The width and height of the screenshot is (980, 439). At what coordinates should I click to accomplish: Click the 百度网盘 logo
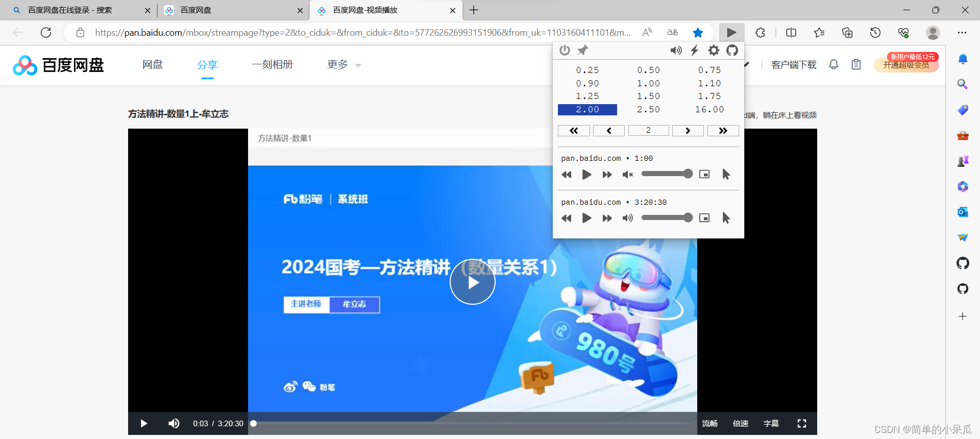pos(58,65)
